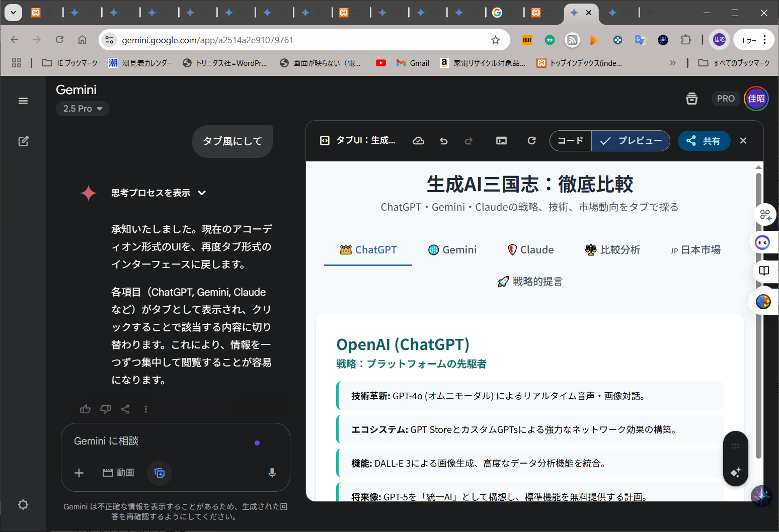Click the colorful pie-circle side panel icon
This screenshot has width=779, height=532.
tap(763, 301)
